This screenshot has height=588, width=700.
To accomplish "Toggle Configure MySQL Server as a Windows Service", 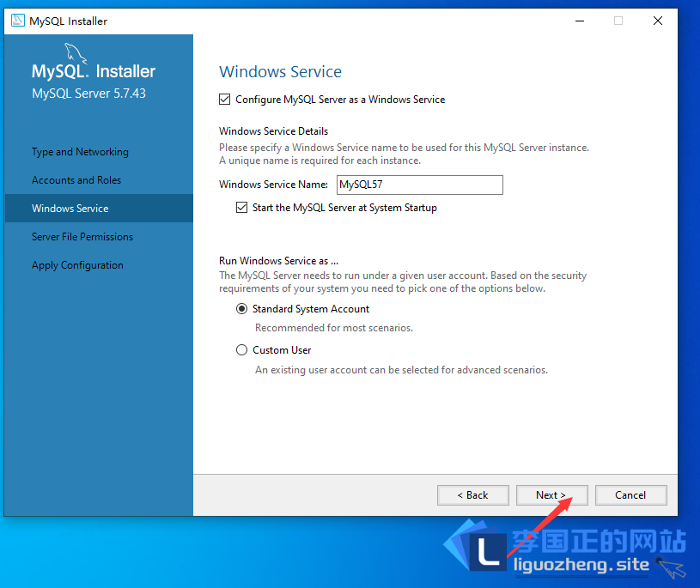I will tap(224, 99).
